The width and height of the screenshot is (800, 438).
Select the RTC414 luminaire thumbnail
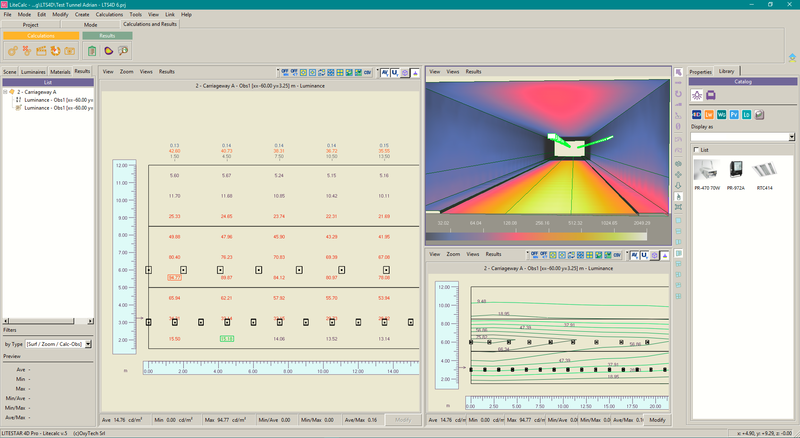click(x=764, y=175)
